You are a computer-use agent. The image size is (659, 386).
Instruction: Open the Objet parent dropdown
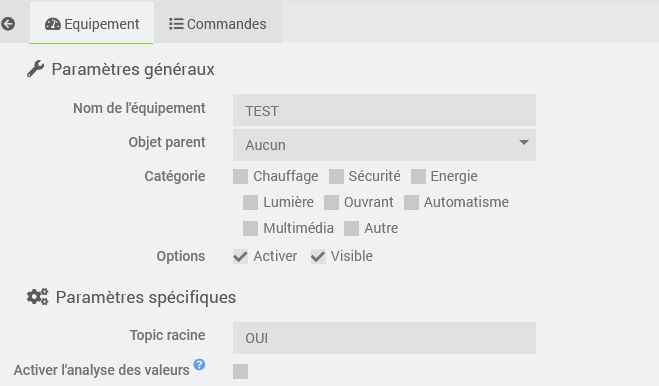point(384,145)
